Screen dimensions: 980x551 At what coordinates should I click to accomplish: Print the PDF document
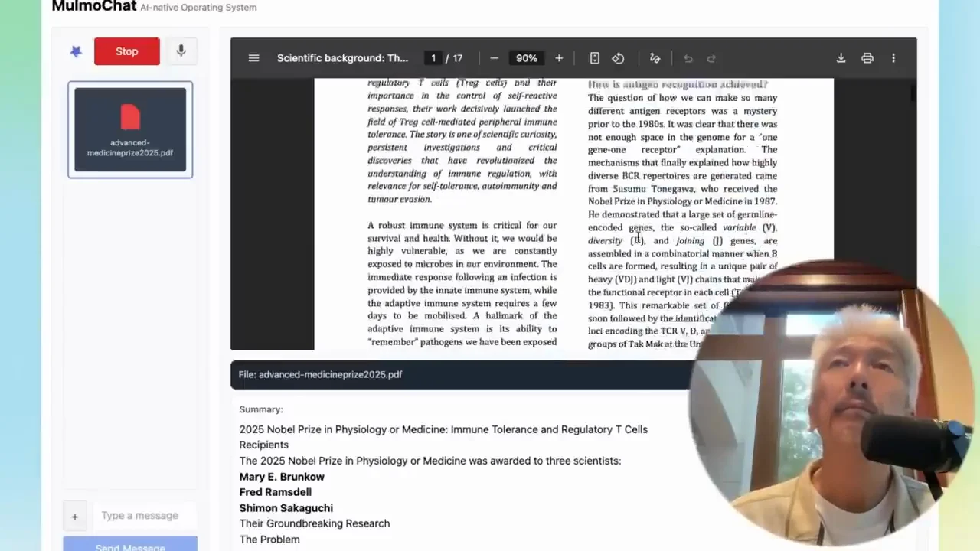click(x=867, y=58)
